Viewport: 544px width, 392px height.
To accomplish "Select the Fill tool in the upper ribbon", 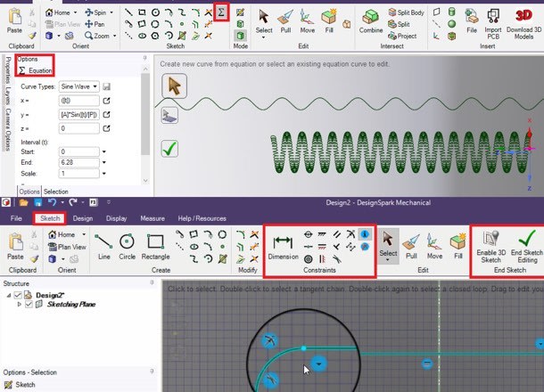I will coord(329,21).
